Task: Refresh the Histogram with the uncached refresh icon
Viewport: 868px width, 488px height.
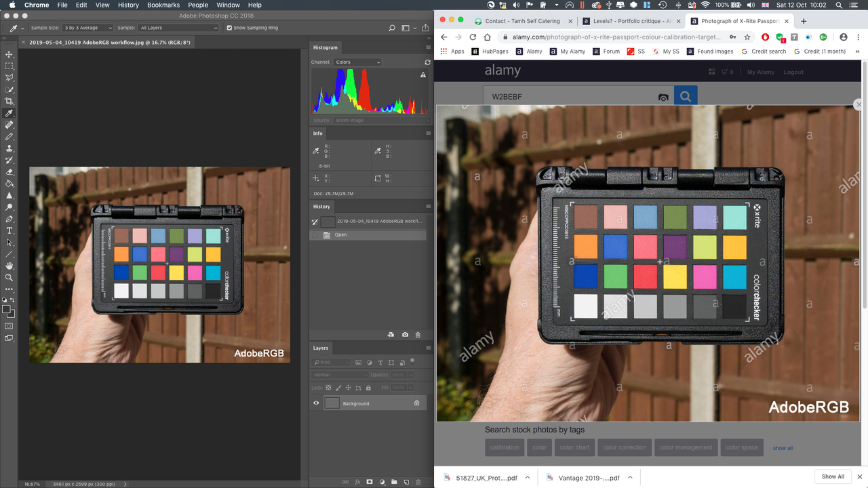Action: coord(427,62)
